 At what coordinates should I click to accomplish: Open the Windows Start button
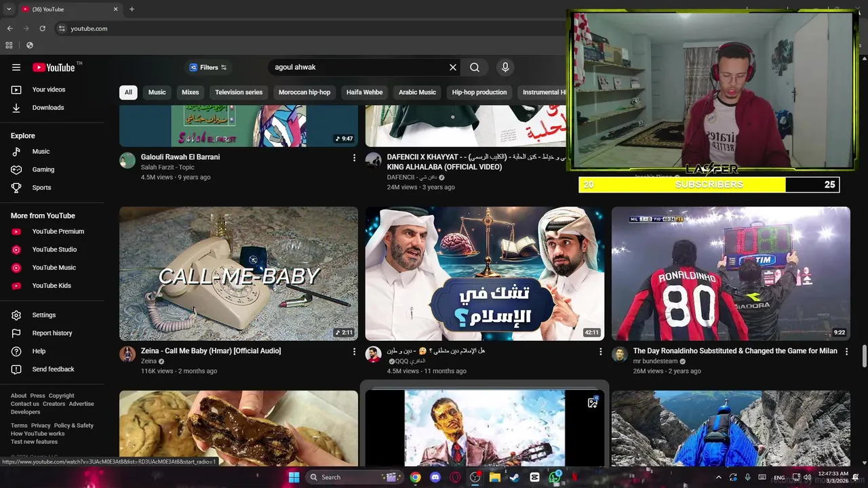tap(294, 477)
